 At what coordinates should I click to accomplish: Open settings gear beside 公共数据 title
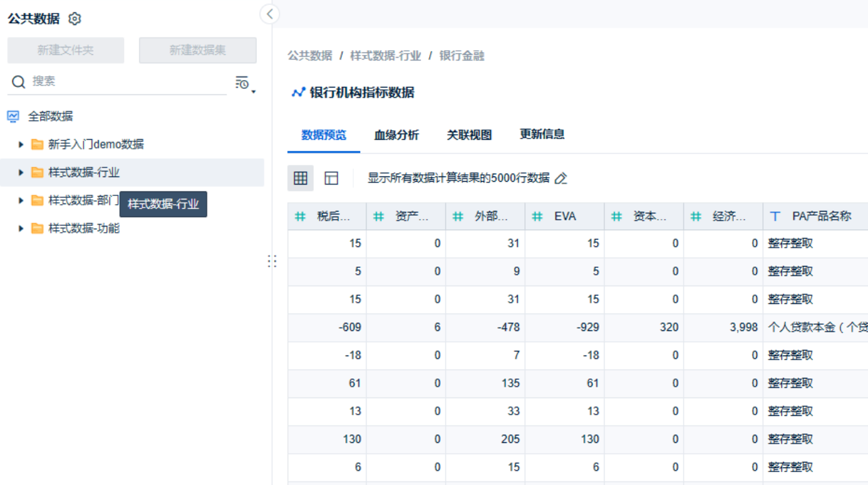[75, 19]
